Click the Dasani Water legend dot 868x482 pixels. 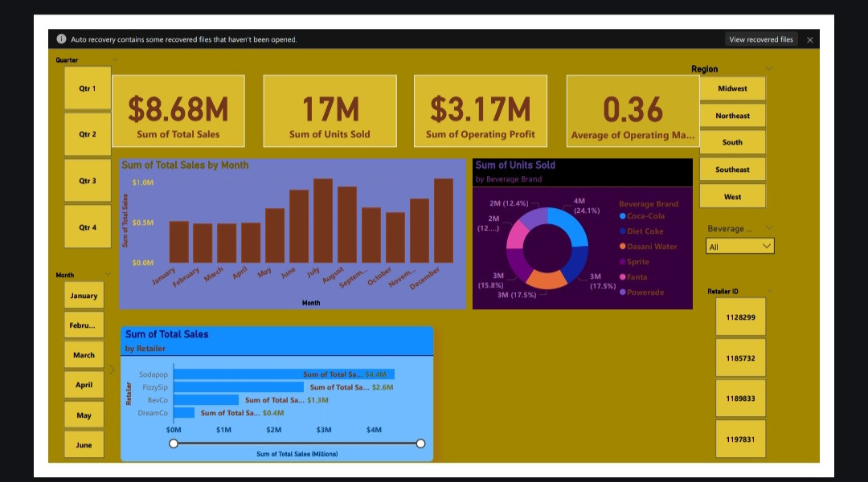coord(623,247)
